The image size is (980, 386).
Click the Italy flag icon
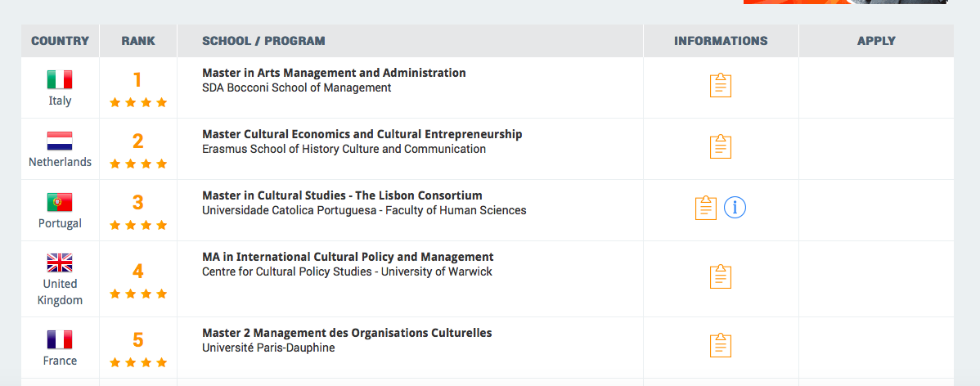click(x=60, y=79)
